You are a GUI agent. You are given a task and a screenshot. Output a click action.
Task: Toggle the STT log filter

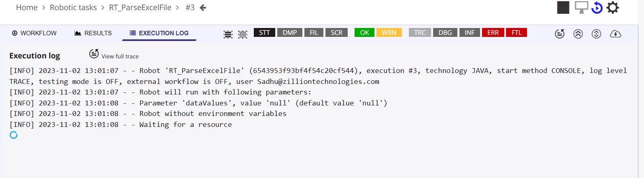pyautogui.click(x=264, y=32)
